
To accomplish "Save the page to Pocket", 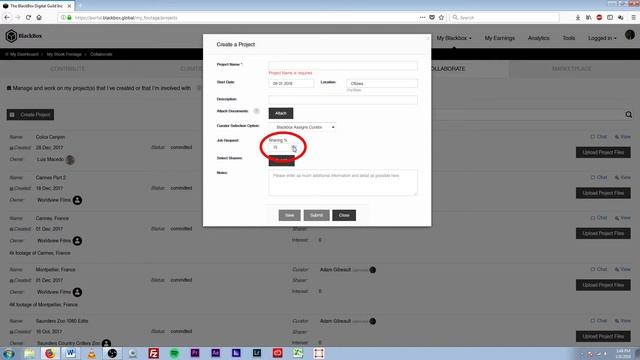I will 432,18.
